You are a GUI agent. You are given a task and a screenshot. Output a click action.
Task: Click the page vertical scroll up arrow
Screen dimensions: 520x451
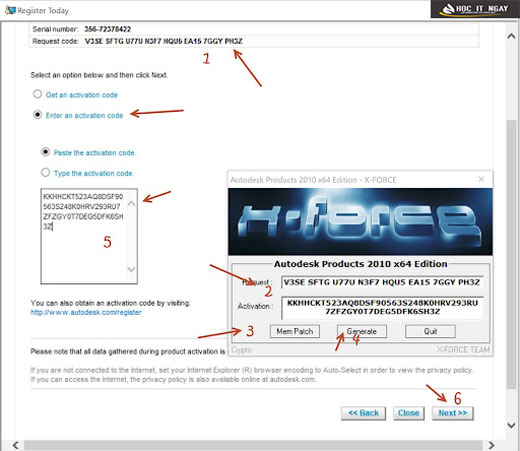point(511,36)
